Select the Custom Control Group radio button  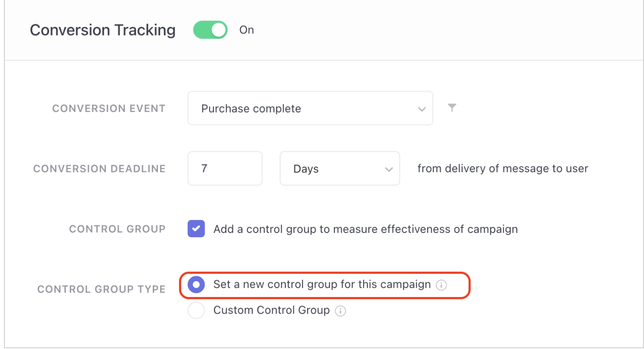[196, 310]
